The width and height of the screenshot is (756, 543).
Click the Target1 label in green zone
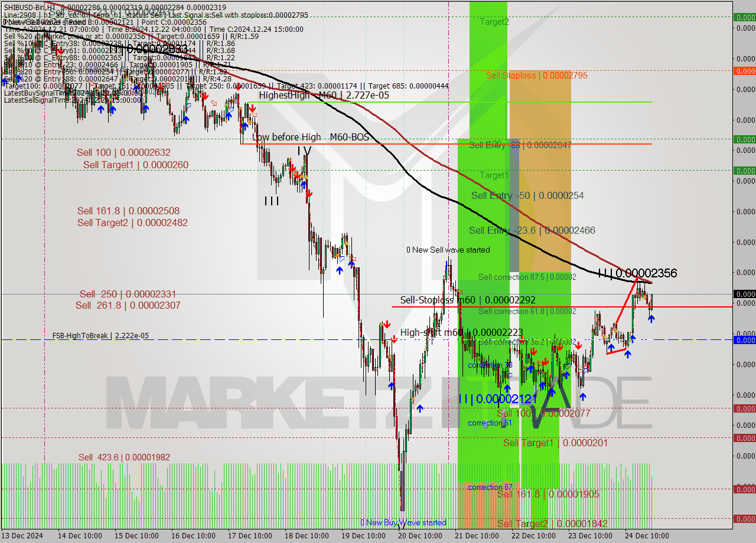pyautogui.click(x=494, y=175)
